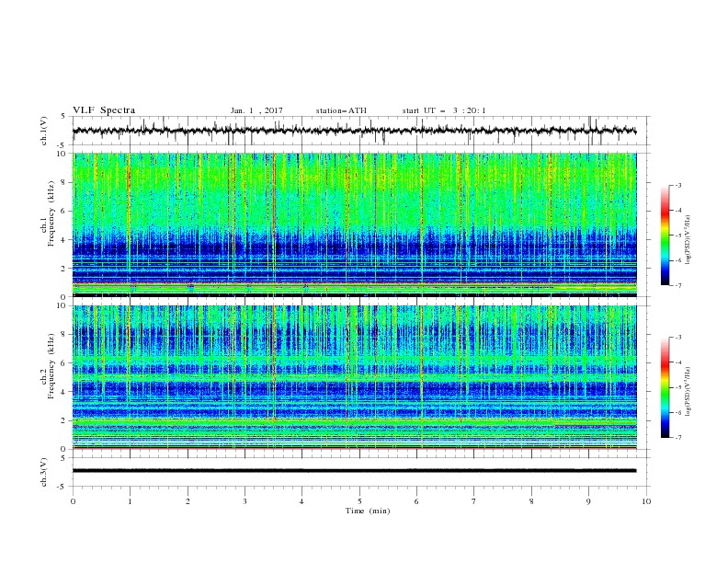Click the "0" tick on the Time axis
The height and width of the screenshot is (563, 728).
[73, 501]
